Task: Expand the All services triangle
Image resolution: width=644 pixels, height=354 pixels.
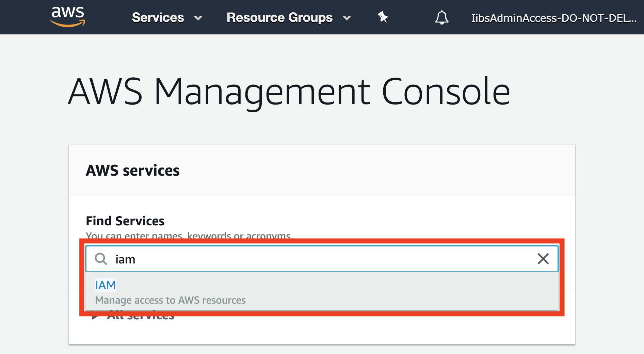Action: click(x=95, y=317)
